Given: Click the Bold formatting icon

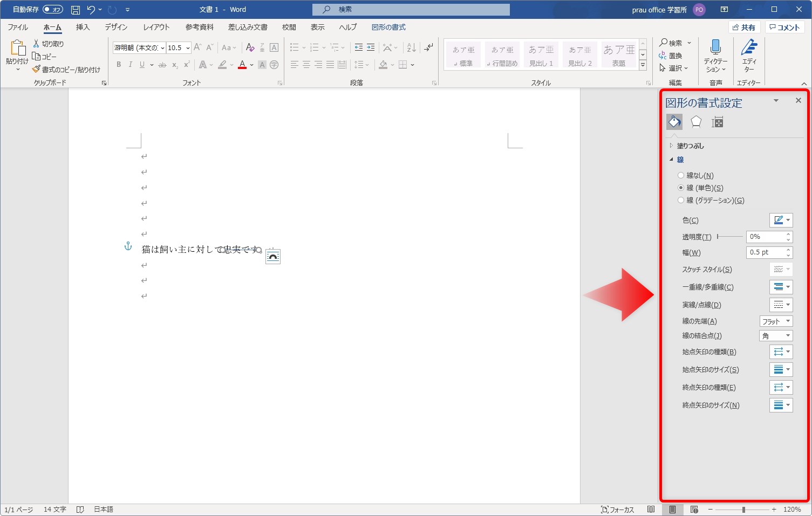Looking at the screenshot, I should point(119,65).
